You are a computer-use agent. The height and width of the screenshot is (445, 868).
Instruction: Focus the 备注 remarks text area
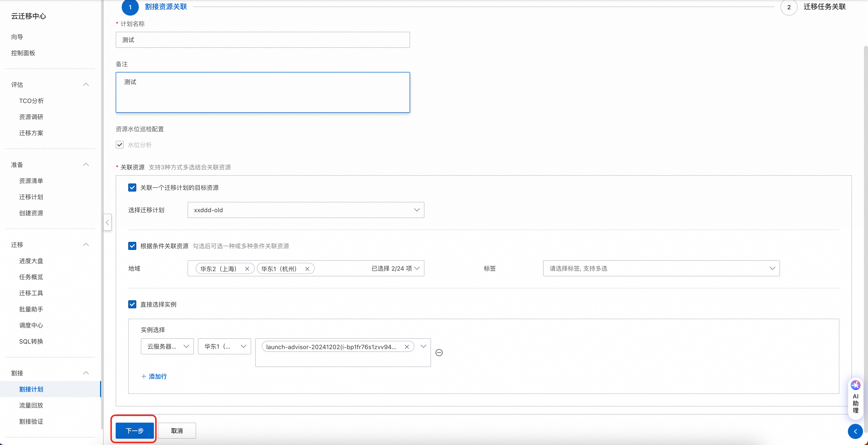[263, 92]
